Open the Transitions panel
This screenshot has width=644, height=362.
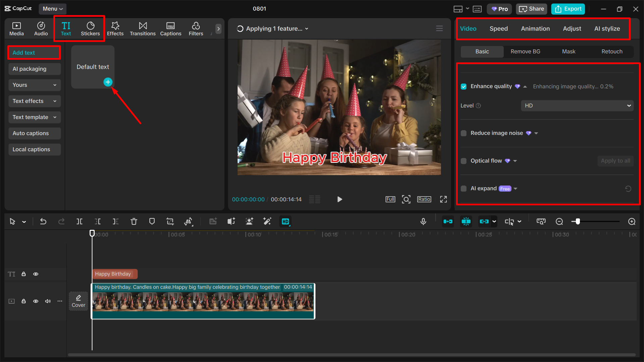click(x=143, y=29)
